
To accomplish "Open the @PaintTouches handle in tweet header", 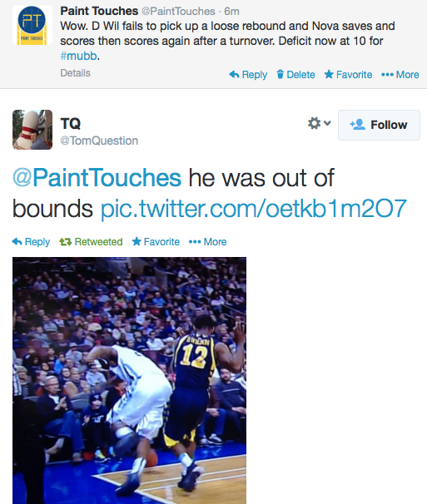I will click(178, 12).
